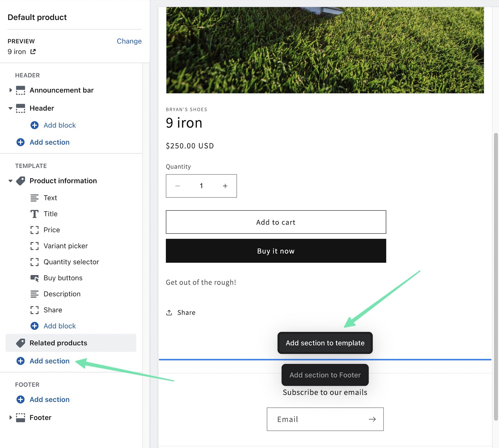Image resolution: width=499 pixels, height=448 pixels.
Task: Select the Product information row label
Action: (x=63, y=181)
